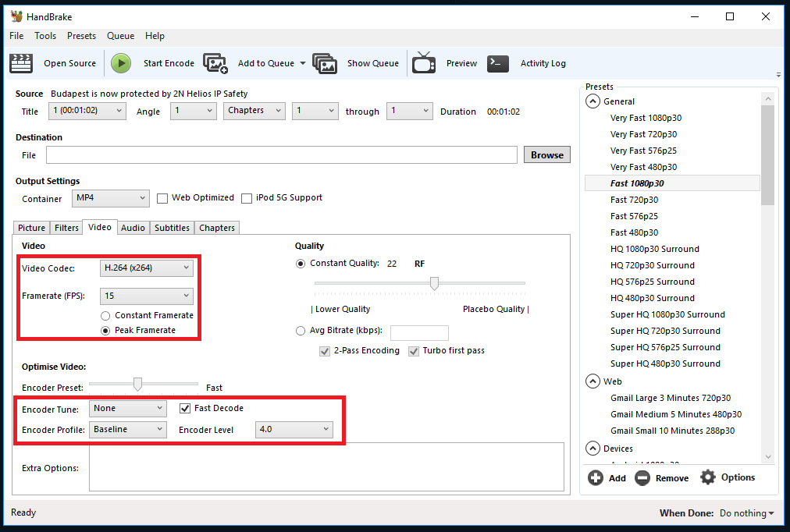This screenshot has height=532, width=790.
Task: Switch to the Audio tab
Action: pyautogui.click(x=133, y=228)
